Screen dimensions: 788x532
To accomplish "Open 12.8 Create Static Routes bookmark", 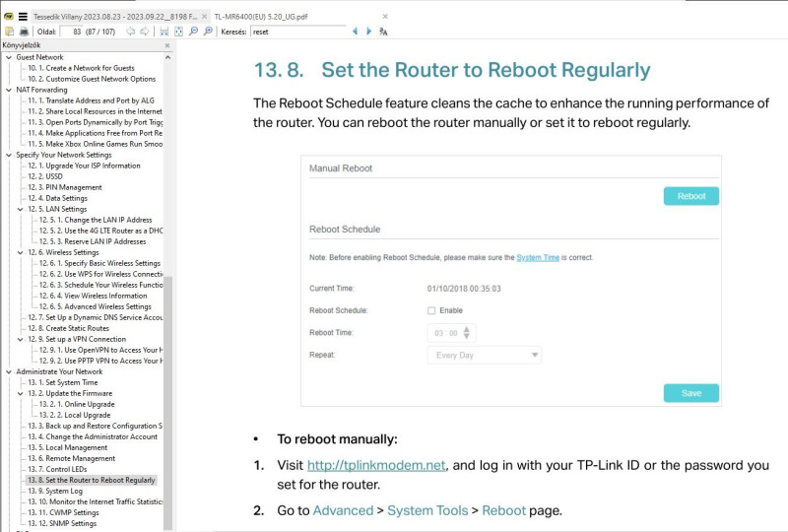I will point(68,328).
